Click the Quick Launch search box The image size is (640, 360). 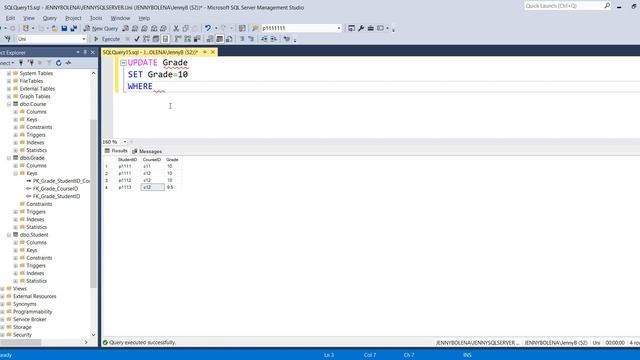(567, 6)
